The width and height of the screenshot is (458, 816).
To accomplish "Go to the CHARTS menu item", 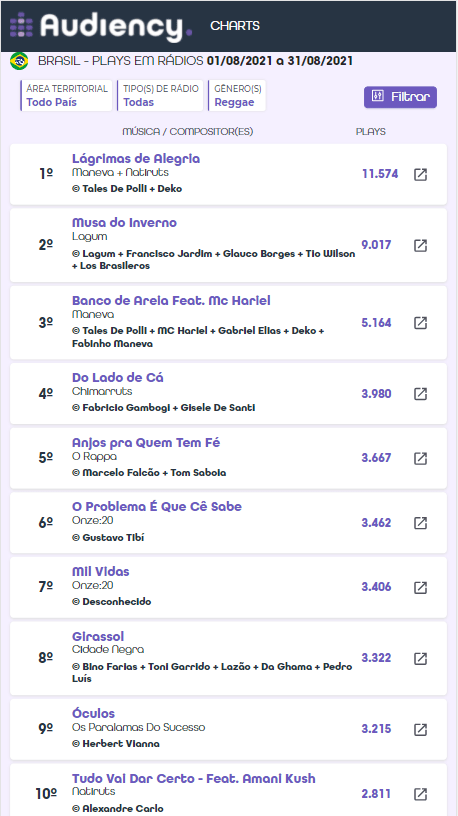I will (x=235, y=26).
